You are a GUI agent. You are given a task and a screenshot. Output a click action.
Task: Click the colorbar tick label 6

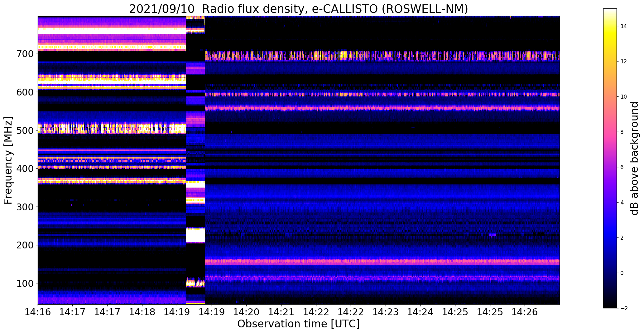[x=622, y=167]
